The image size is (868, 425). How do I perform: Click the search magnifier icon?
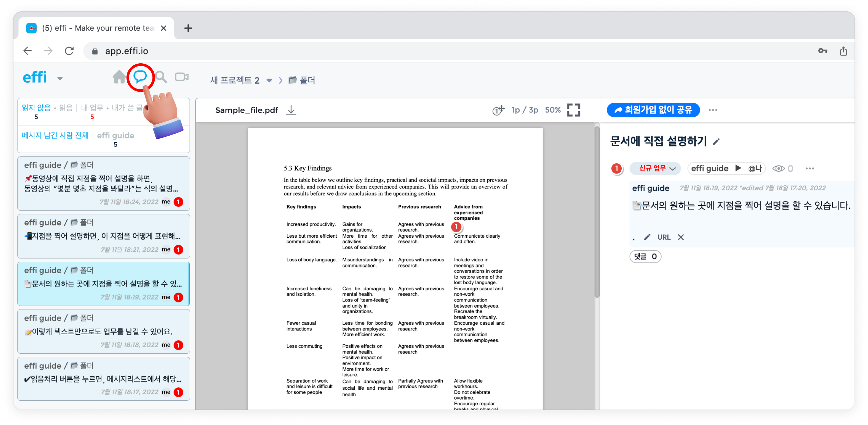[161, 77]
